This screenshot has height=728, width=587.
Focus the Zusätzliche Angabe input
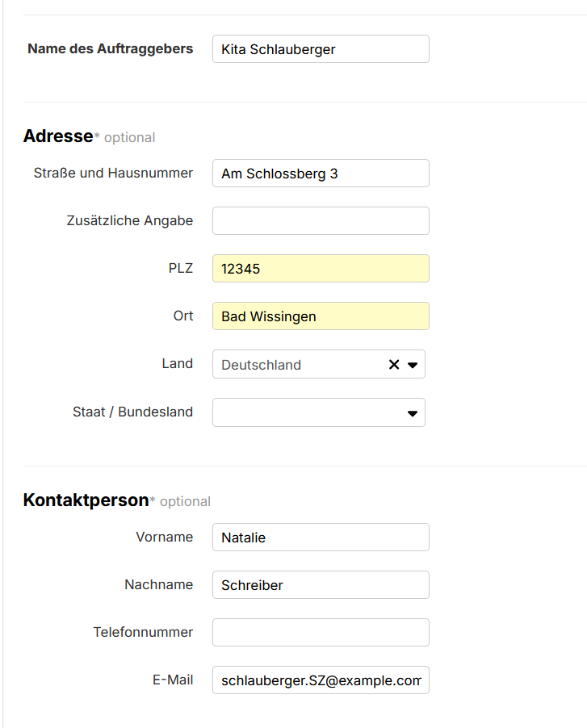(x=320, y=220)
